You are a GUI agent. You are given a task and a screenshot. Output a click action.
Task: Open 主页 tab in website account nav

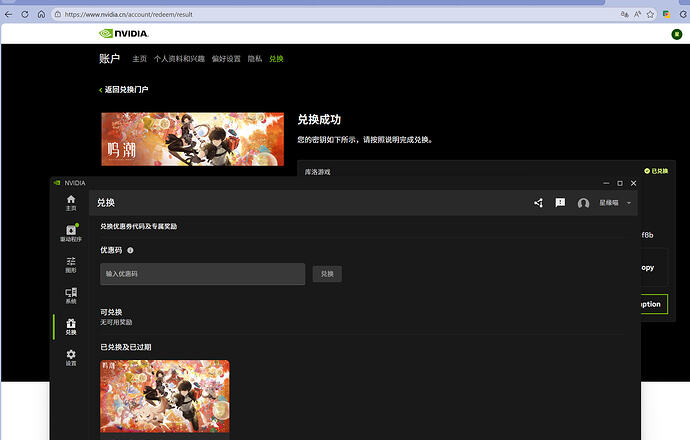pos(139,59)
